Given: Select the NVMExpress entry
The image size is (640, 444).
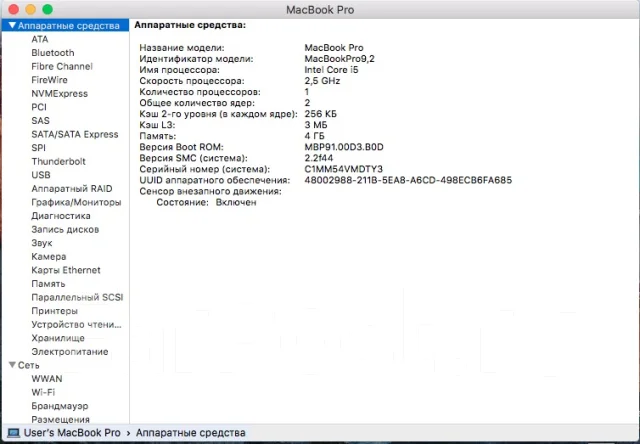Looking at the screenshot, I should pyautogui.click(x=59, y=93).
